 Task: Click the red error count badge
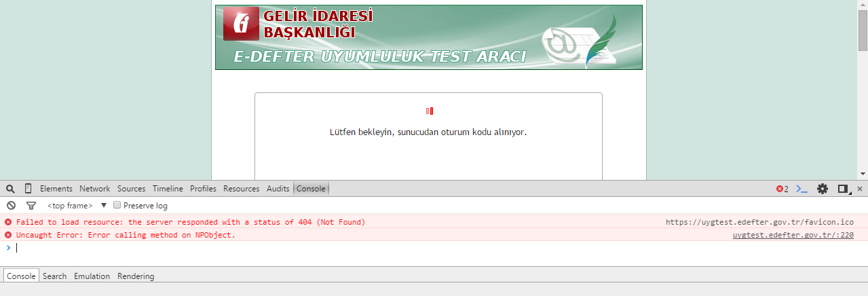[782, 189]
